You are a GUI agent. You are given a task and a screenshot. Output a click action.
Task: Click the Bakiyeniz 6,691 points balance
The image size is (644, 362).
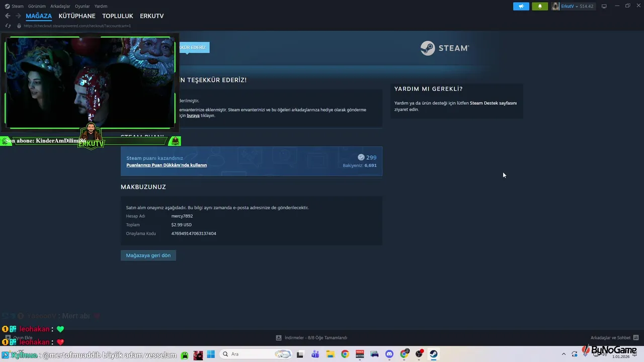click(360, 165)
